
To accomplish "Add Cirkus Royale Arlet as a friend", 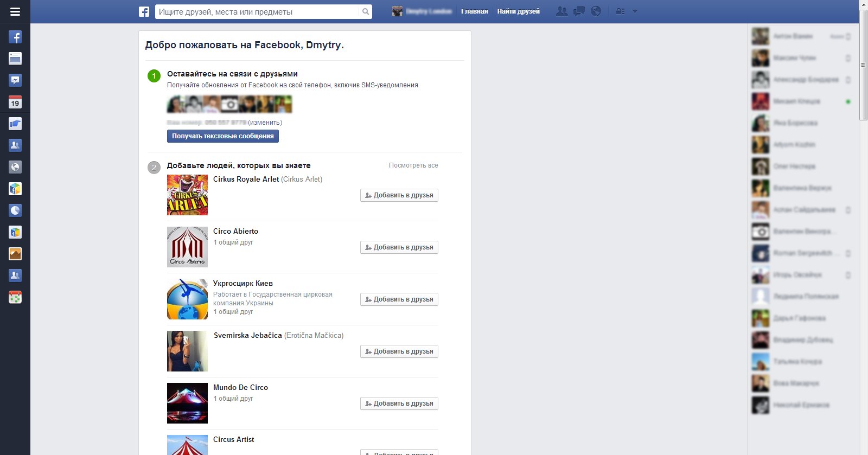I will 399,195.
